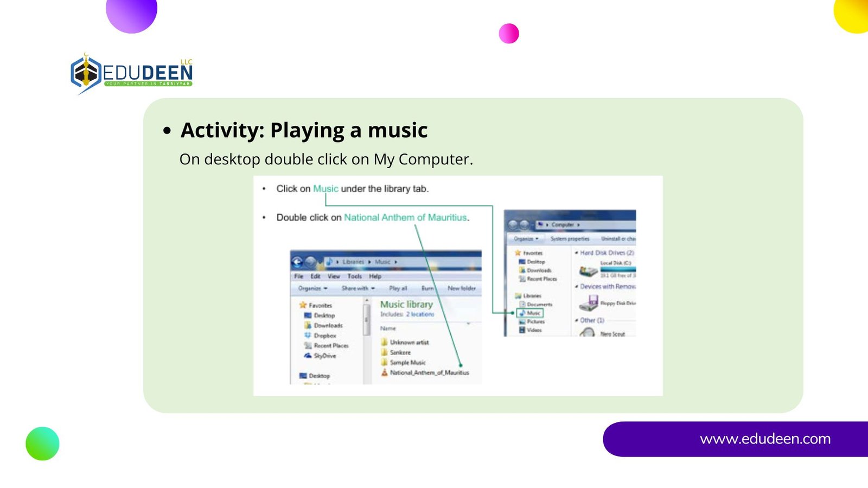Click the Local Disk (C:) drive icon
Screen dimensions: 868x488
[588, 270]
